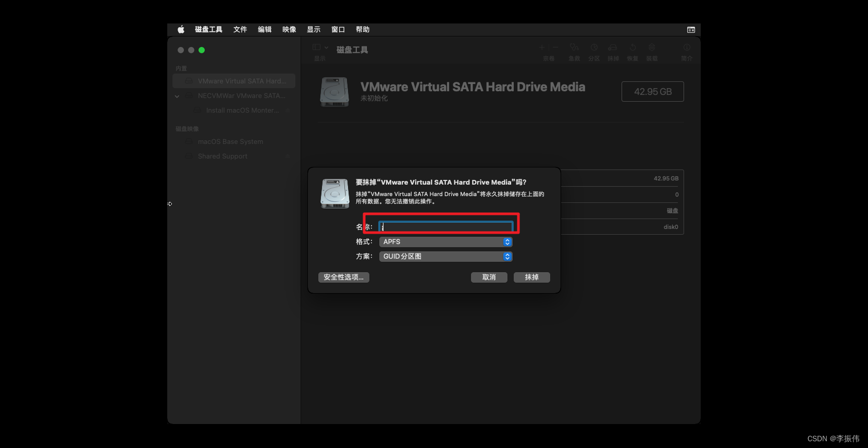Click NECVMWar disk icon in sidebar
868x448 pixels.
pos(189,95)
